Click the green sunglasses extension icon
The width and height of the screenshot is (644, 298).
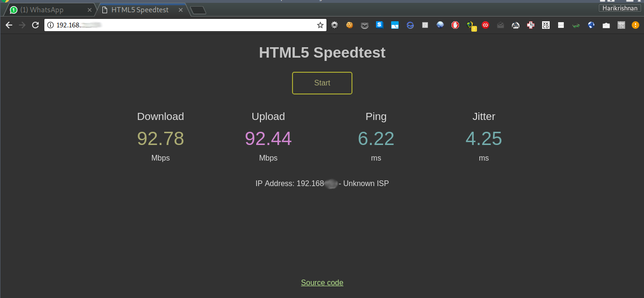[x=576, y=26]
